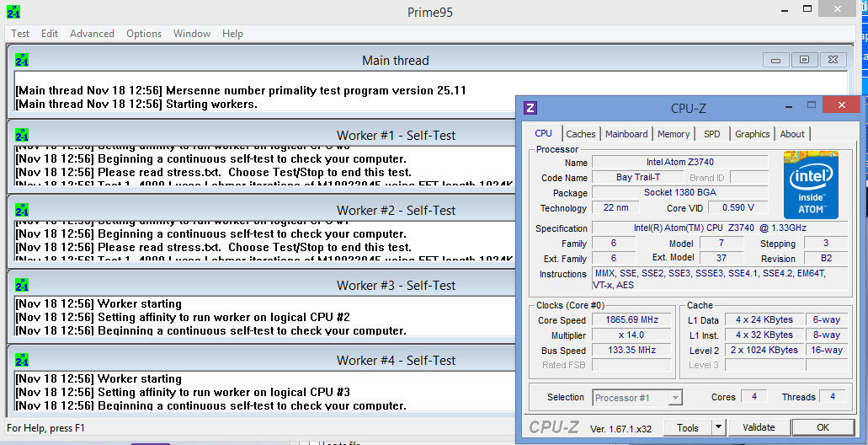Switch to the CPU tab in CPU-Z

[543, 133]
